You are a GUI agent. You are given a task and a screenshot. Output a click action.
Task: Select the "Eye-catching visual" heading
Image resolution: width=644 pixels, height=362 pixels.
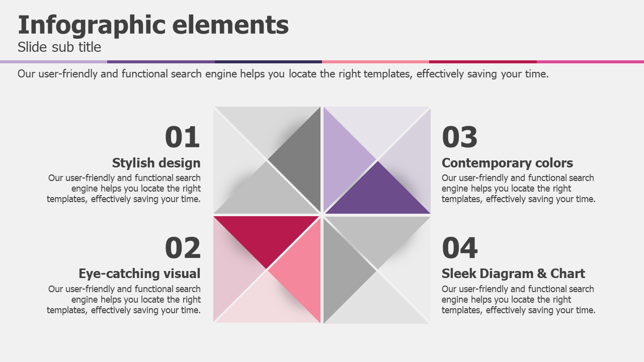tap(139, 274)
